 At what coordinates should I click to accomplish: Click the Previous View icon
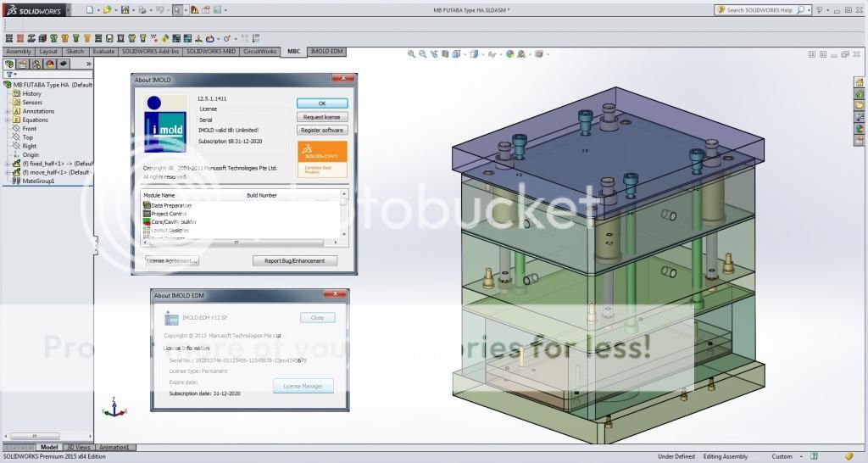pos(434,54)
